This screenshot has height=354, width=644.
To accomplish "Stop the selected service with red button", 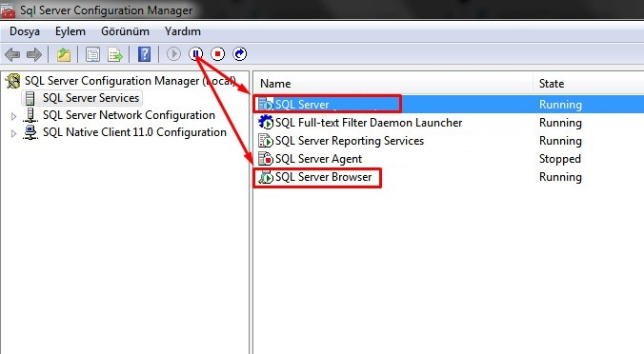I will coord(217,53).
